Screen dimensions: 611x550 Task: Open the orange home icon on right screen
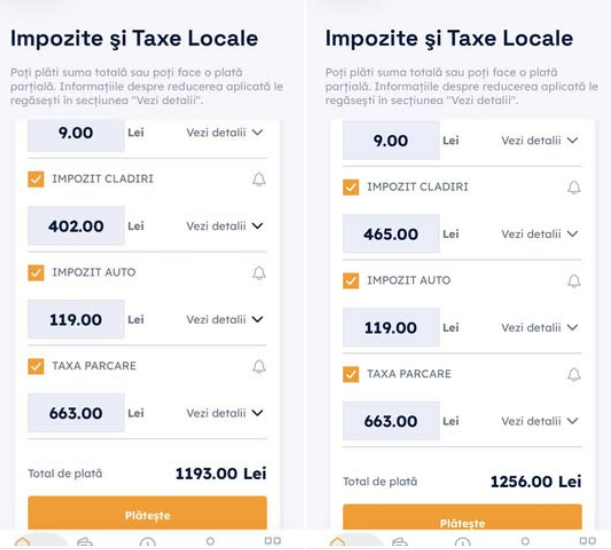click(337, 543)
